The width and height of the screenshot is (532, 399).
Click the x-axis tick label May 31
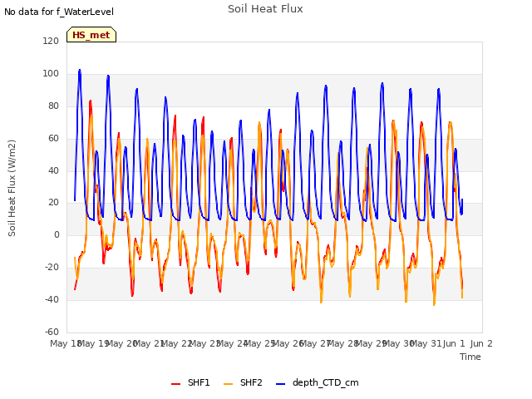pos(426,343)
